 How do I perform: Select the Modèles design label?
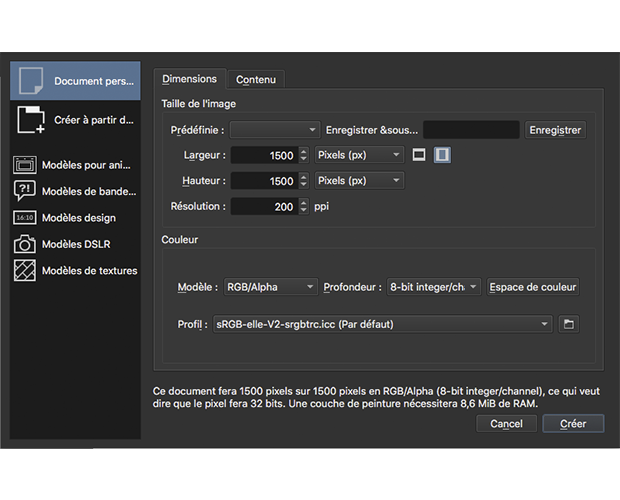(79, 218)
